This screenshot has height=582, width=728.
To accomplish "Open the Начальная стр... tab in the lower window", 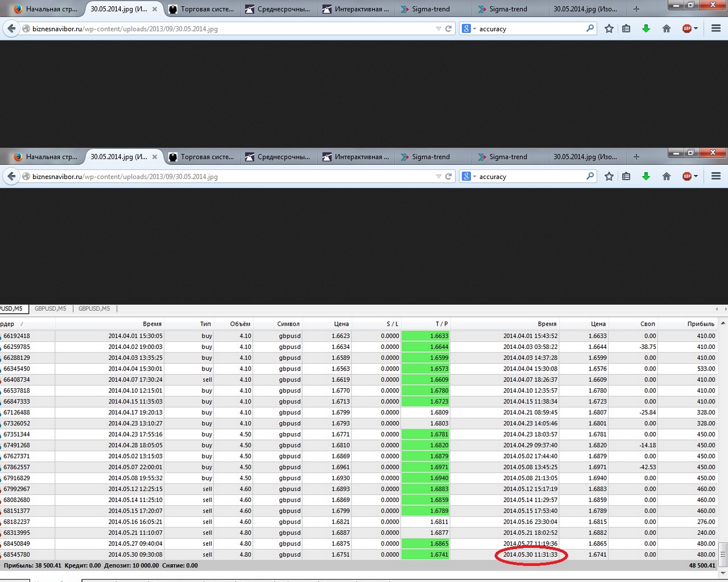I will point(45,157).
